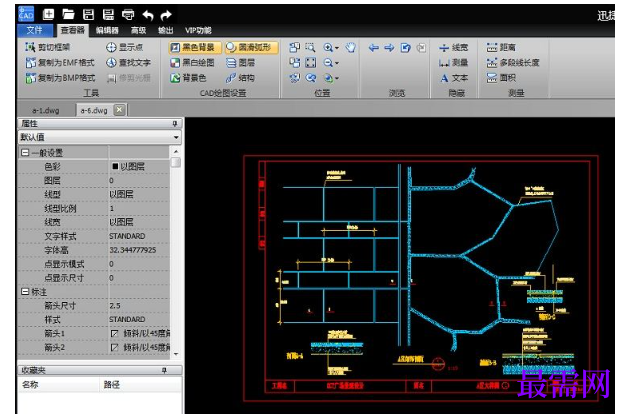The image size is (629, 415).
Task: Open the 查找文字 find text tool
Action: pyautogui.click(x=128, y=63)
